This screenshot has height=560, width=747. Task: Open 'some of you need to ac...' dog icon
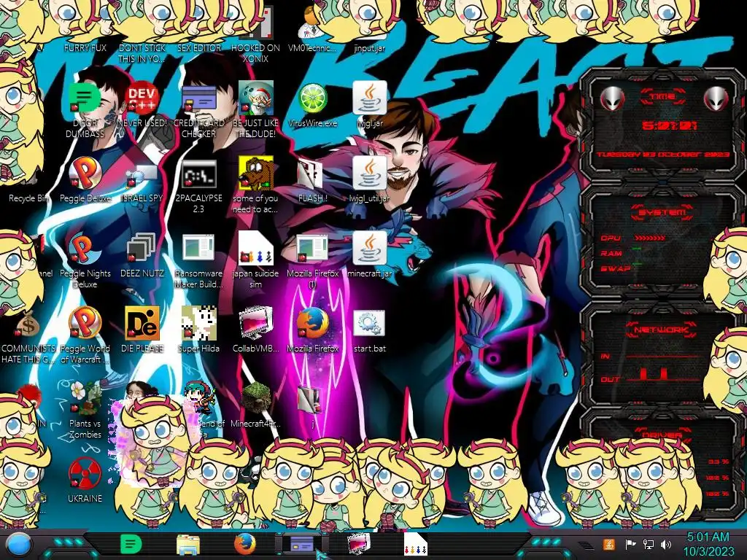coord(256,173)
